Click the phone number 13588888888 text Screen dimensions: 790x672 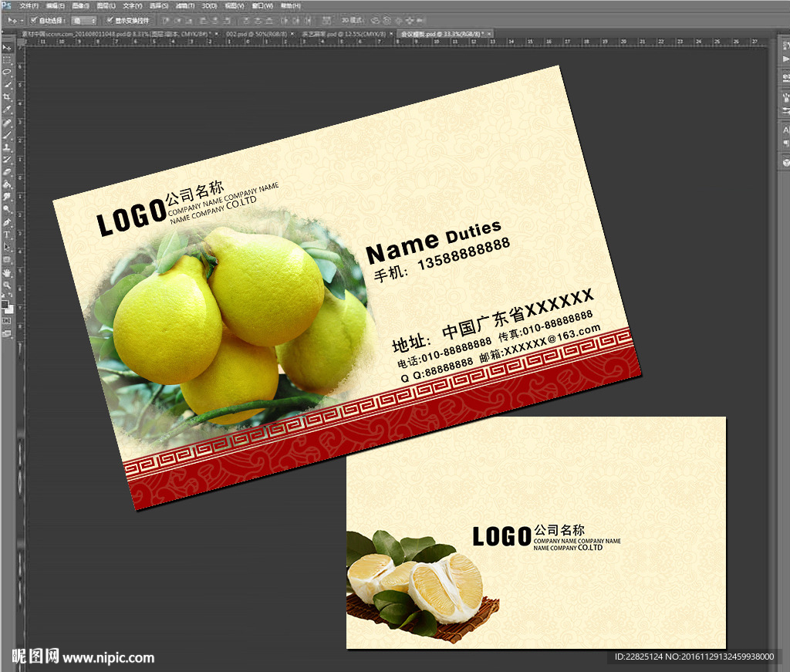464,254
